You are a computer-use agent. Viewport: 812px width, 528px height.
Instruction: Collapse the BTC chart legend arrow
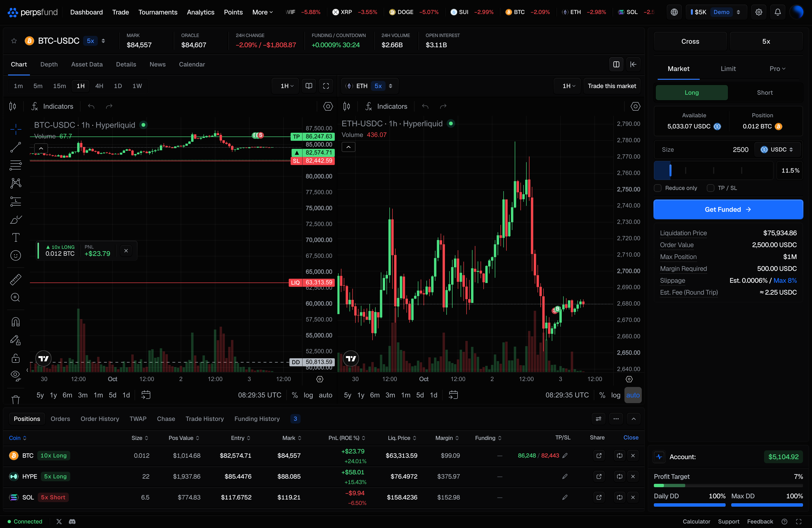pos(41,148)
